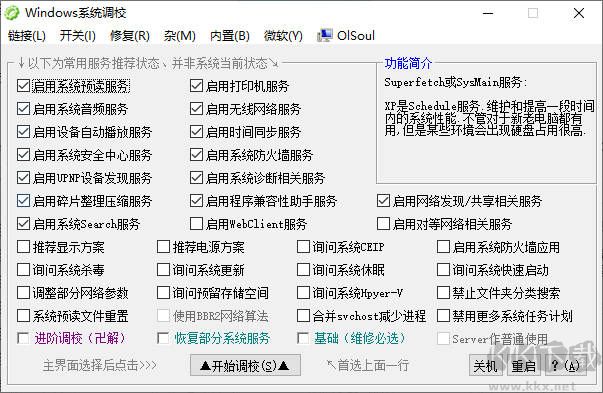The image size is (603, 393).
Task: Check 恢复部分系统服务 option
Action: (163, 338)
